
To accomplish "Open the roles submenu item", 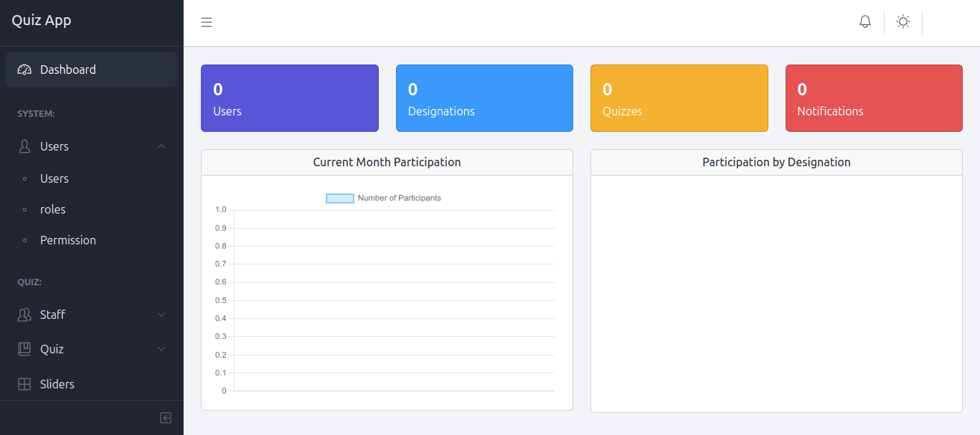I will click(52, 209).
